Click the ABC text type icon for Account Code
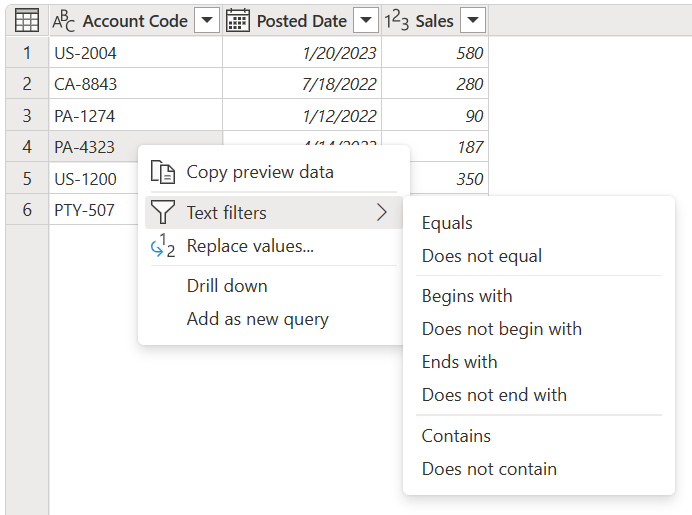This screenshot has width=692, height=515. click(x=64, y=21)
